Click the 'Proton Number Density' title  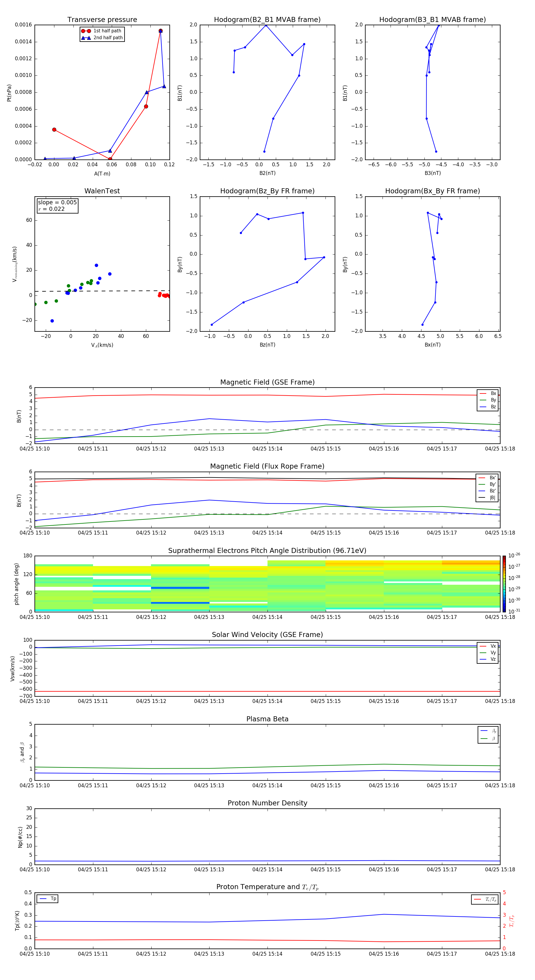[267, 803]
